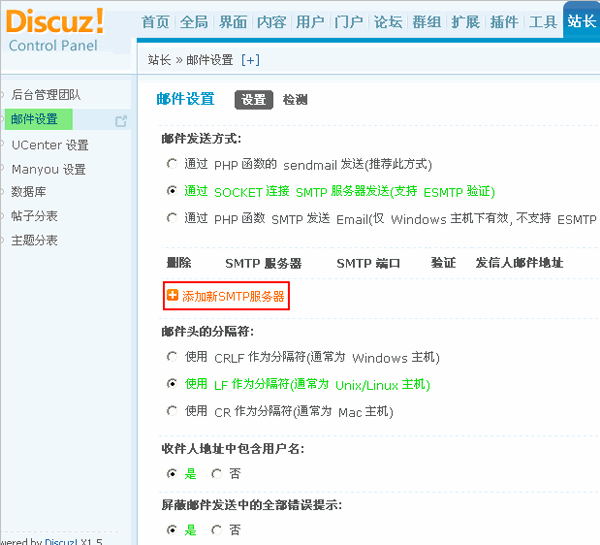Open the 首页 top menu
Viewport: 600px width, 545px height.
(155, 22)
